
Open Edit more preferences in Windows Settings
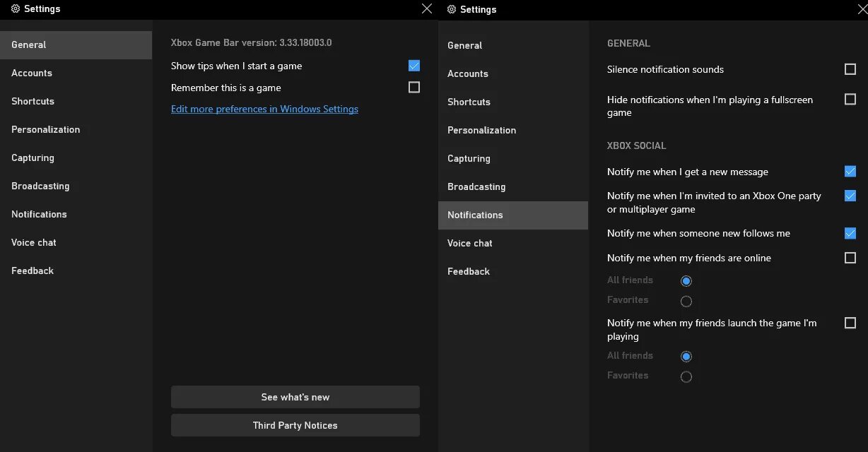coord(264,109)
